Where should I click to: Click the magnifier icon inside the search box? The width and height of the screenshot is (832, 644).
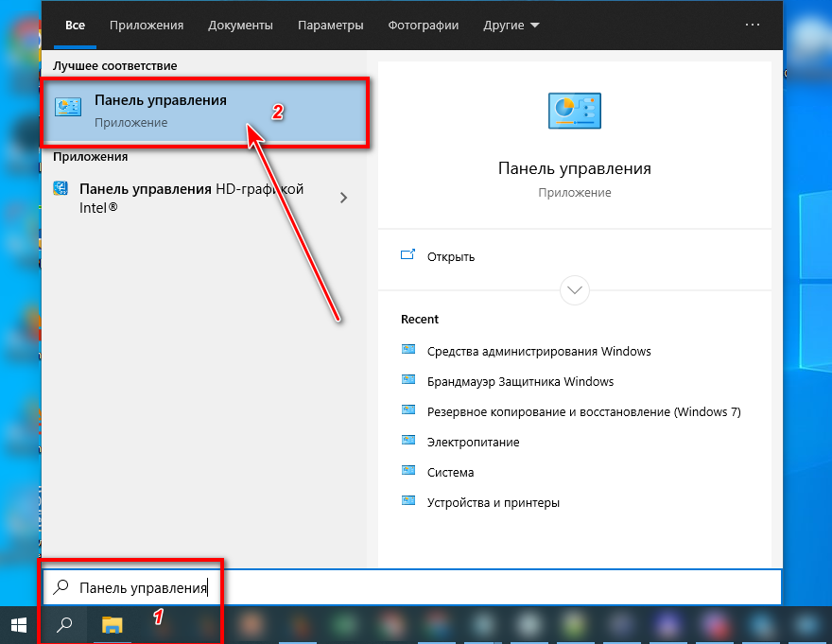(61, 586)
